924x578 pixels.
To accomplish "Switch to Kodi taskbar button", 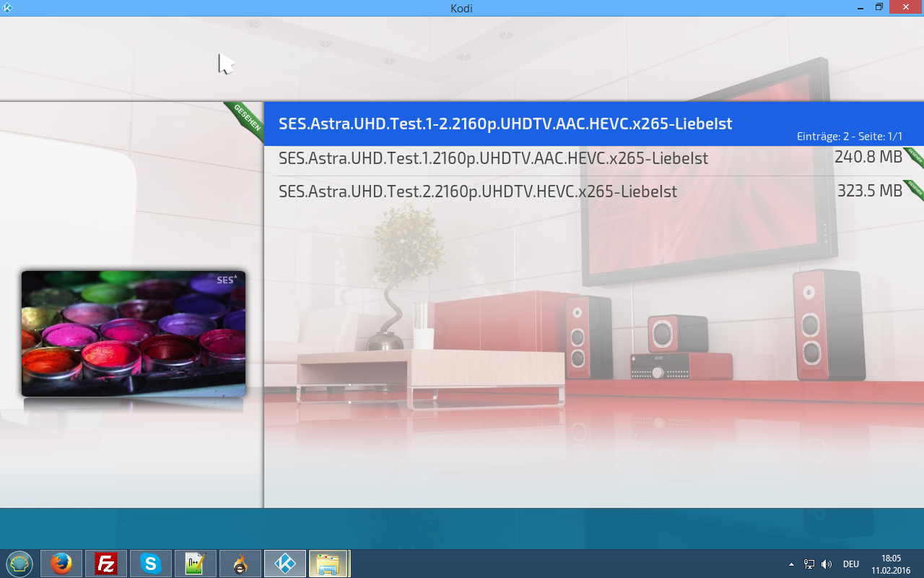I will tap(285, 564).
